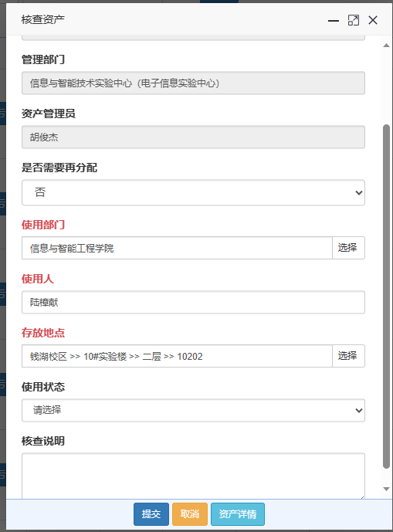Screen dimensions: 393x532
Task: Open the 使用状态 dropdown showing 请选择
Action: point(193,410)
